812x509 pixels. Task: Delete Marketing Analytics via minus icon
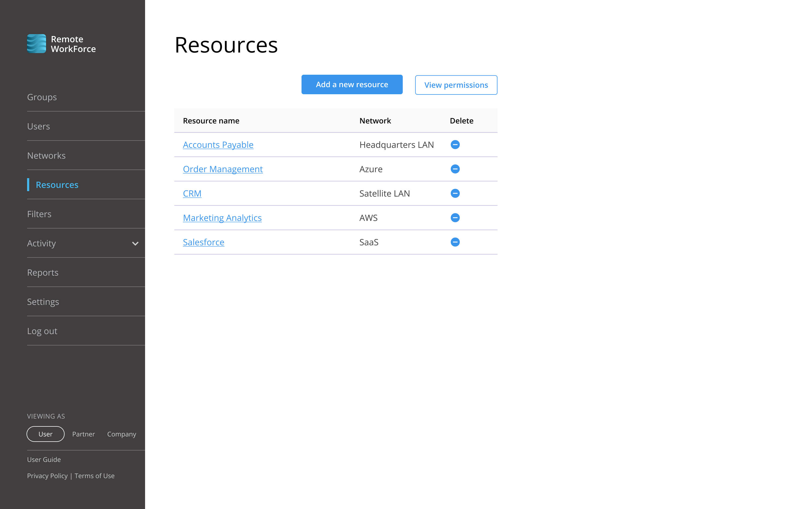click(455, 218)
